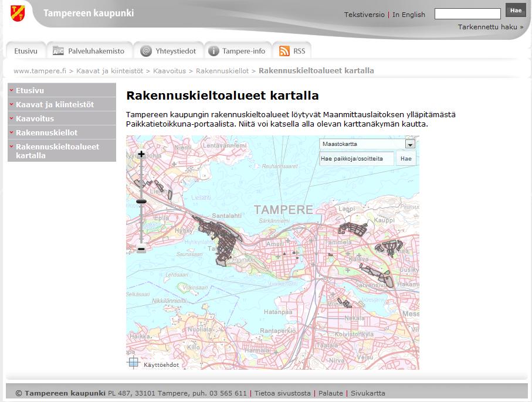Open the Käyttöehdot link on the map
Image resolution: width=532 pixels, height=402 pixels.
click(161, 364)
